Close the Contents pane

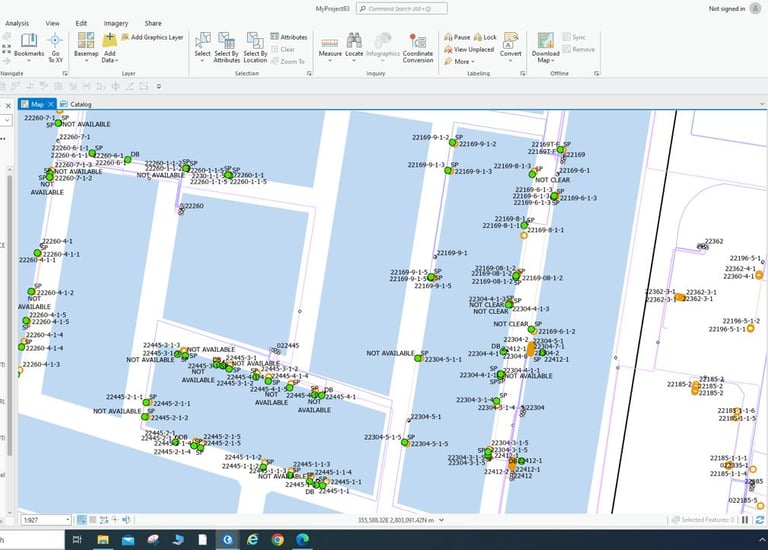point(8,105)
